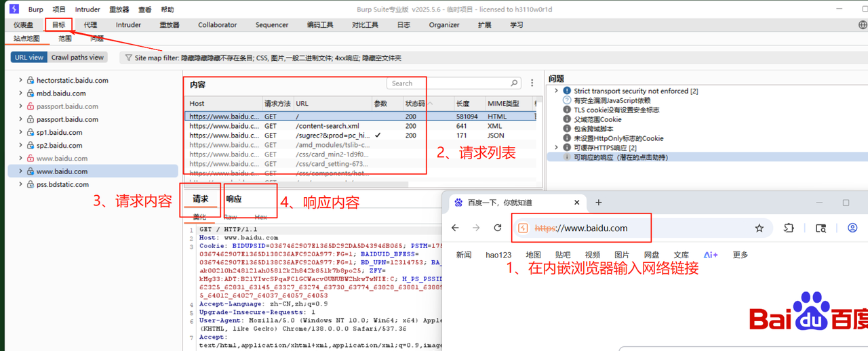The width and height of the screenshot is (868, 351).
Task: Open the 帮助 menu
Action: [x=167, y=9]
